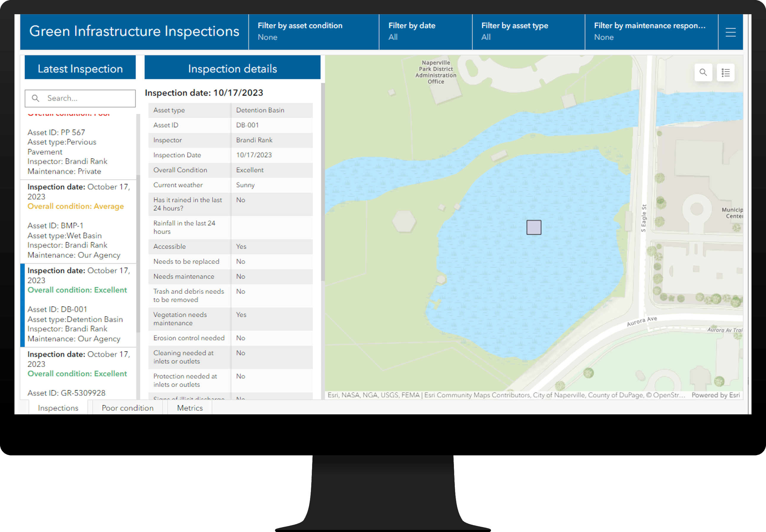Expand Filter by asset condition dropdown
The width and height of the screenshot is (766, 532).
pyautogui.click(x=313, y=32)
